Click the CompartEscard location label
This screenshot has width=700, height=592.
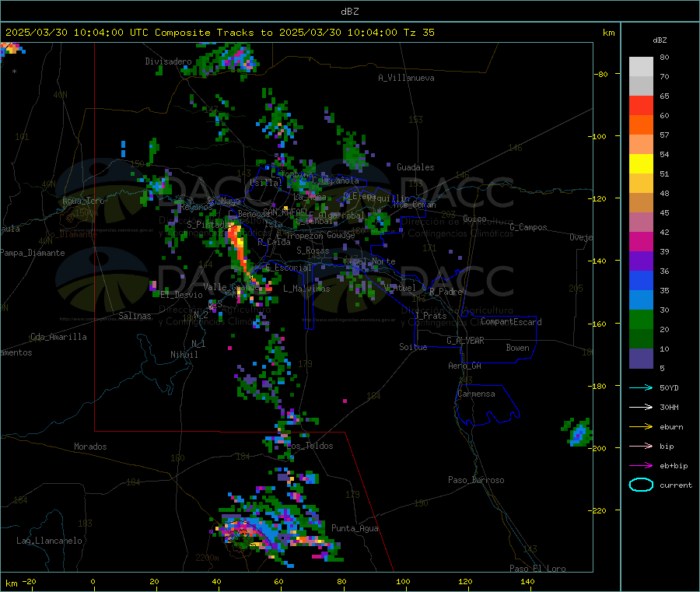(x=511, y=321)
